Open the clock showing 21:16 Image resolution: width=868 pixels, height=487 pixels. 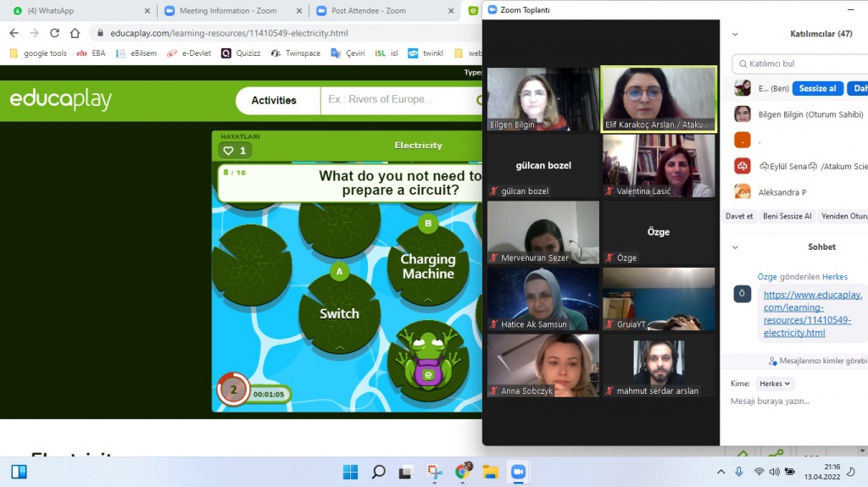pos(822,472)
